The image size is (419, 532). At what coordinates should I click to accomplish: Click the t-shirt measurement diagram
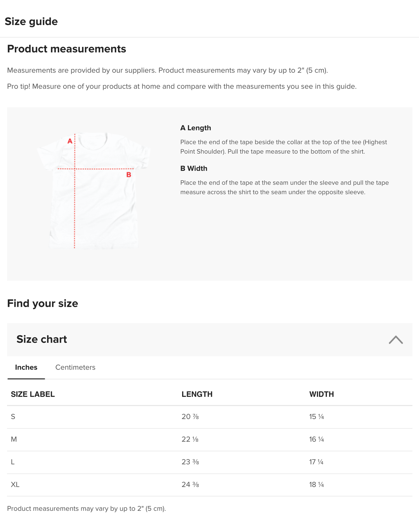[x=93, y=191]
